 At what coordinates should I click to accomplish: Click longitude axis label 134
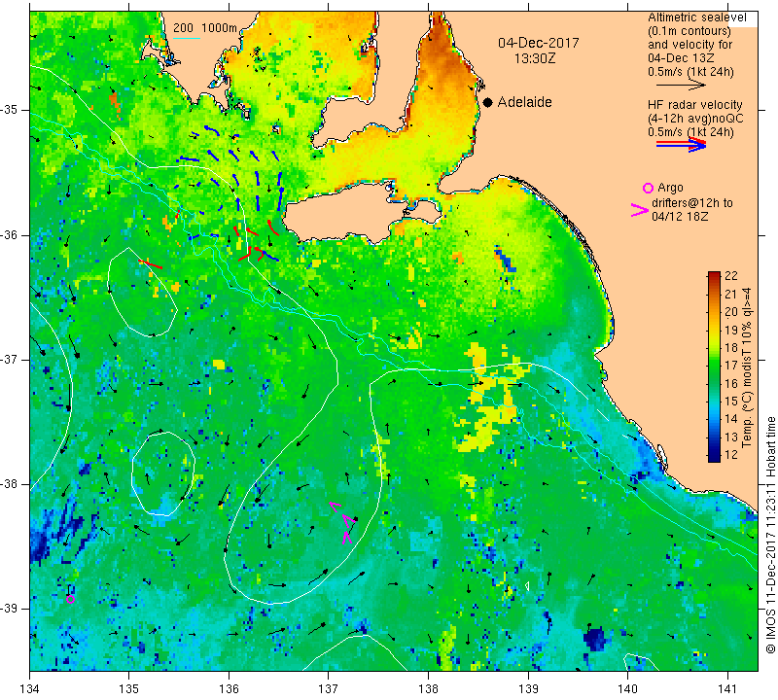30,688
